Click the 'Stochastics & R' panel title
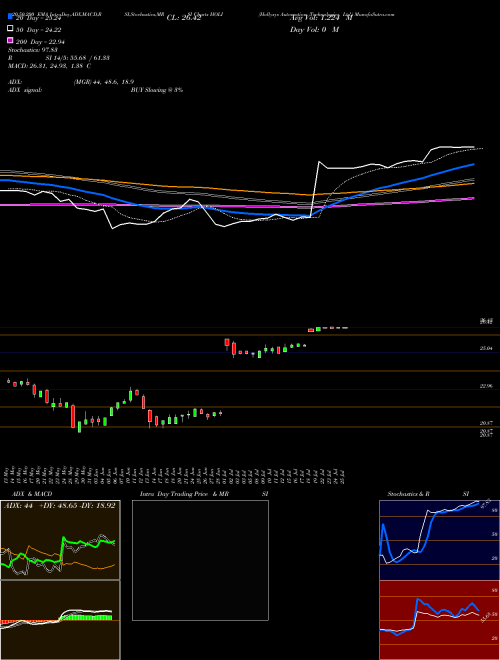 click(x=409, y=494)
